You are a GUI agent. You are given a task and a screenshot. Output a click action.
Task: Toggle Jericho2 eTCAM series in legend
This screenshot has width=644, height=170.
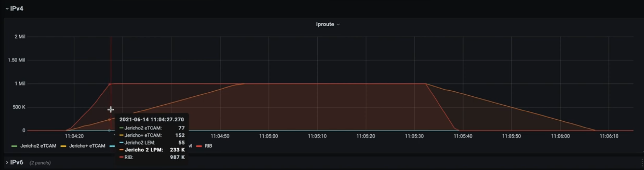coord(38,146)
